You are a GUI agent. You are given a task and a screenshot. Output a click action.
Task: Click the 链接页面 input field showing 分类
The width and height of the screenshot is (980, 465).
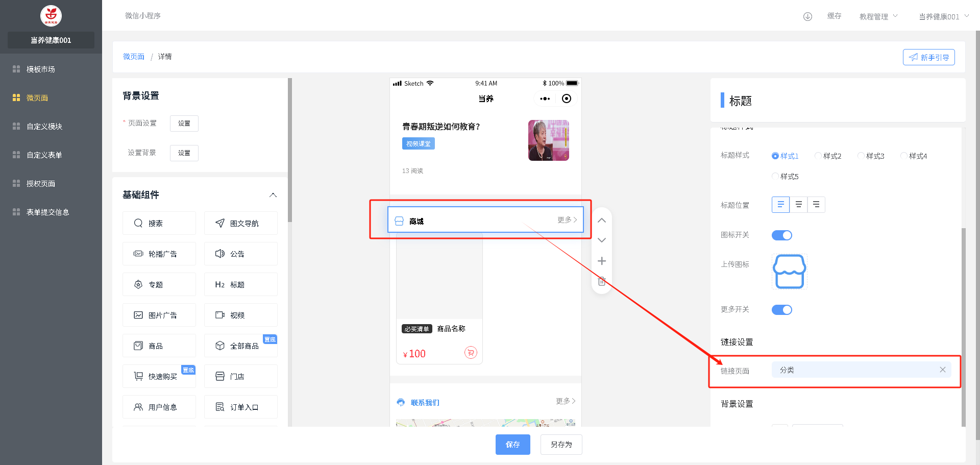(852, 370)
